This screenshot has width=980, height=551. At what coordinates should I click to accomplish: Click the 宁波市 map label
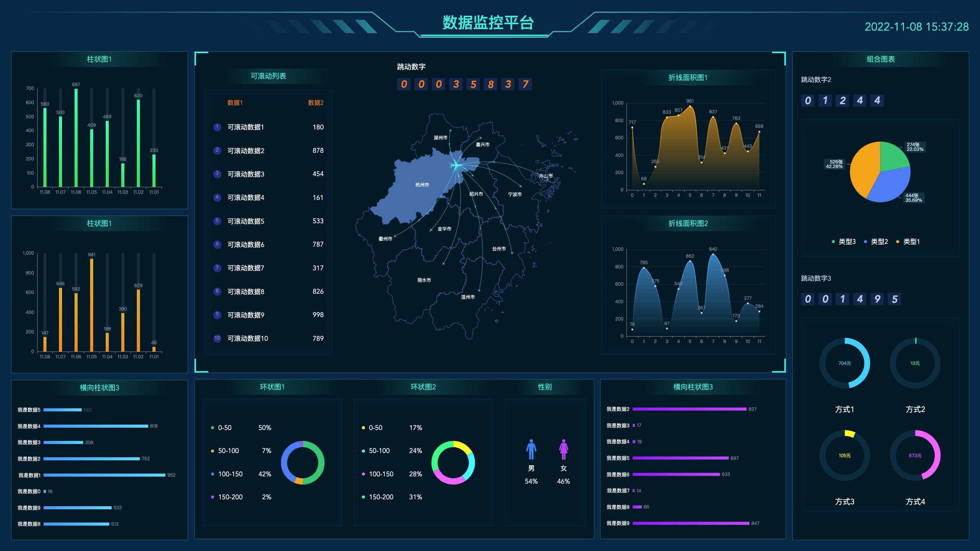[515, 195]
